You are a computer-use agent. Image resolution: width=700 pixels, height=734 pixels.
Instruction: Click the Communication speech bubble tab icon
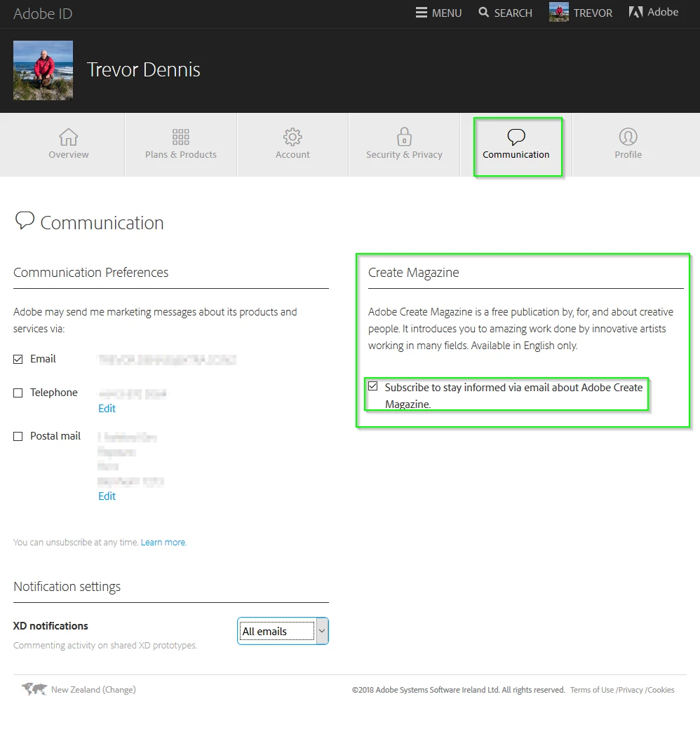pos(516,137)
